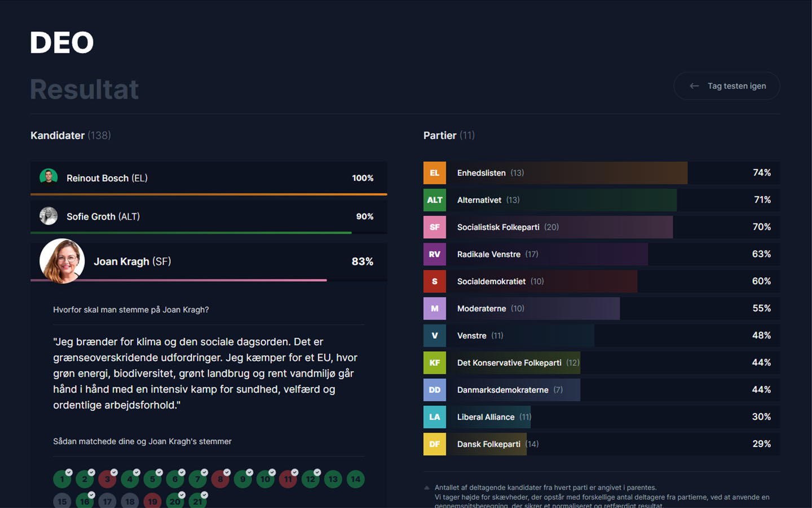Click the 74% score for Enhedslisten
Screen dimensions: 812x508
coord(762,173)
